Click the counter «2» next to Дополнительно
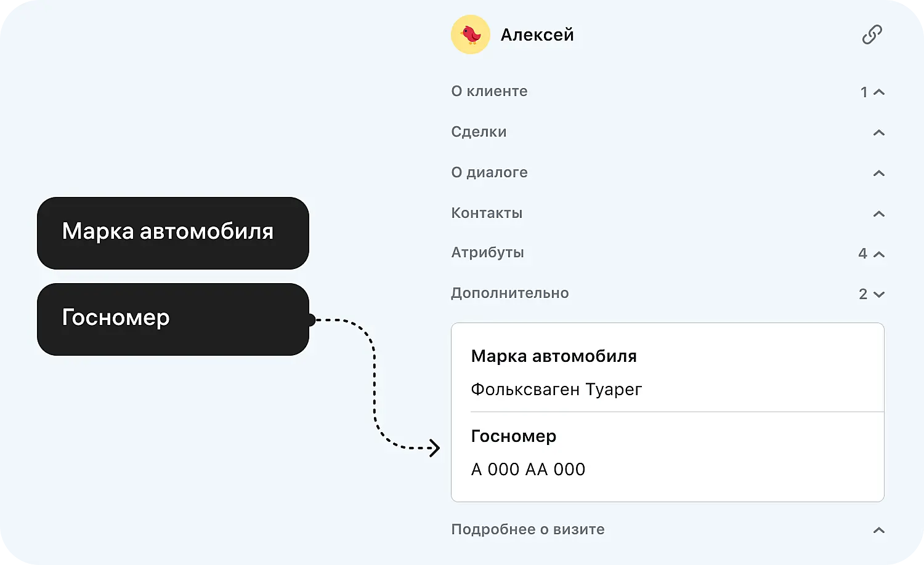Image resolution: width=924 pixels, height=565 pixels. coord(863,294)
